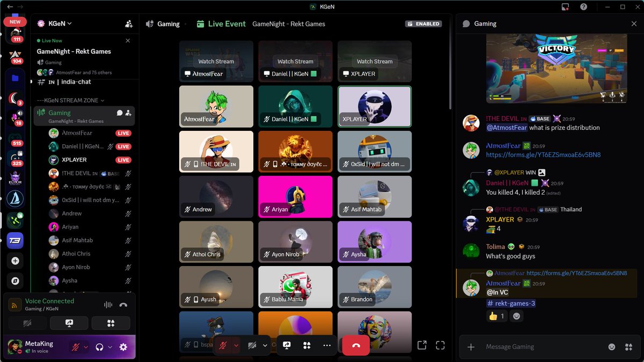The width and height of the screenshot is (644, 362).
Task: Select the Bablu Mama participant tile
Action: pyautogui.click(x=295, y=286)
